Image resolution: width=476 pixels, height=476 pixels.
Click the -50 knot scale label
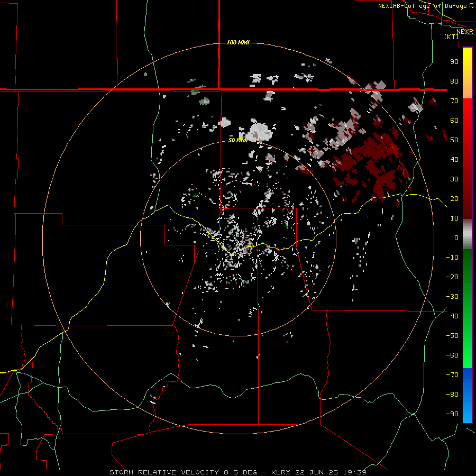pos(452,336)
